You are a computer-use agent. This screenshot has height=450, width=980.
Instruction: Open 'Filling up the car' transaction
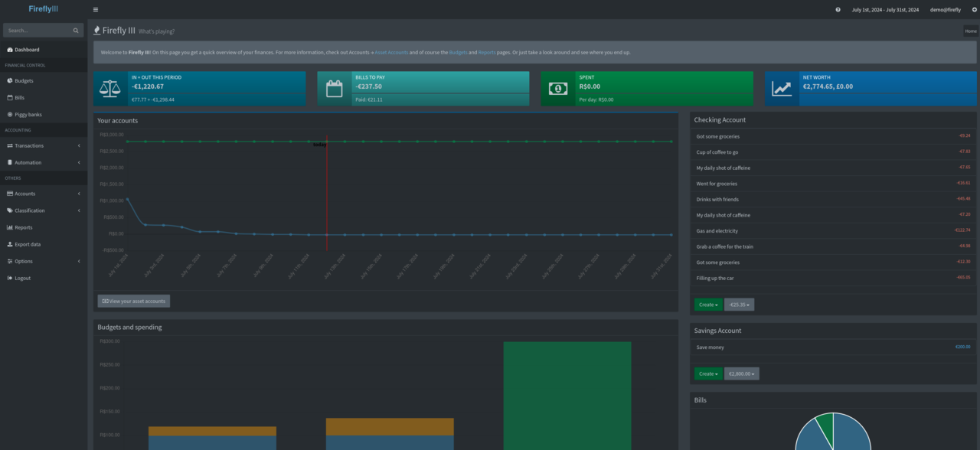pyautogui.click(x=715, y=278)
